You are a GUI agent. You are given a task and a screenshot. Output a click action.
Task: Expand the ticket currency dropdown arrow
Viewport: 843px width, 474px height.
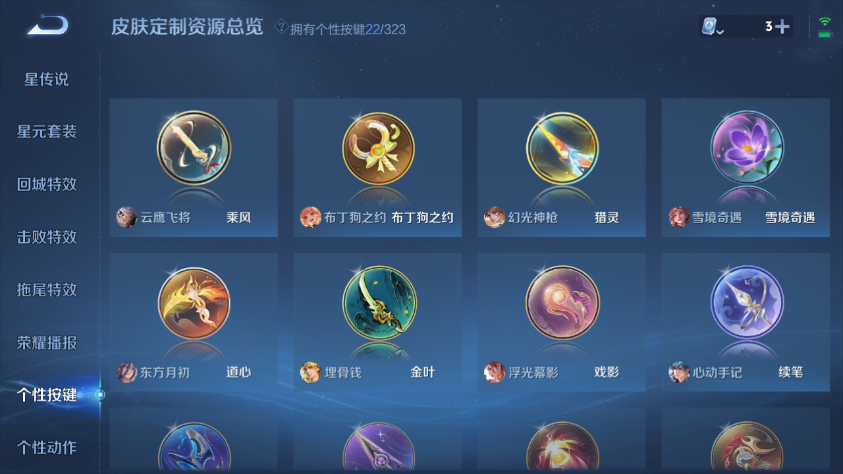(720, 32)
